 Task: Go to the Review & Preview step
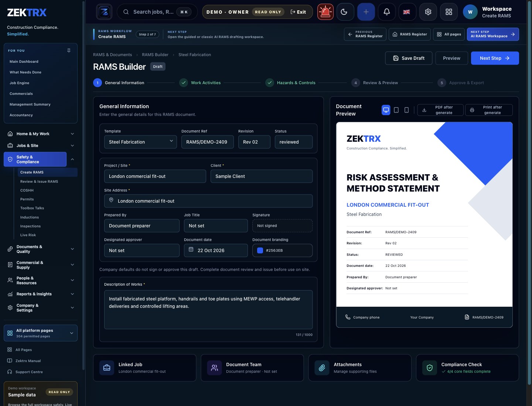tap(375, 83)
